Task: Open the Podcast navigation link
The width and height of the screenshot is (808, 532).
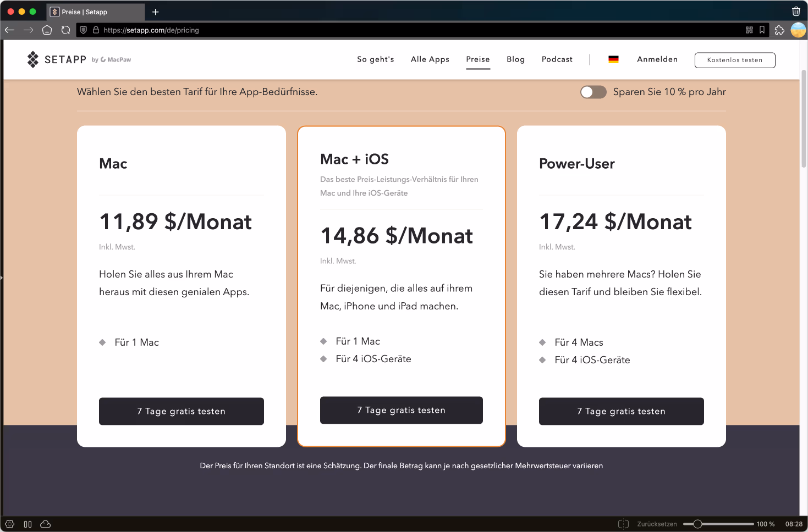Action: click(557, 59)
